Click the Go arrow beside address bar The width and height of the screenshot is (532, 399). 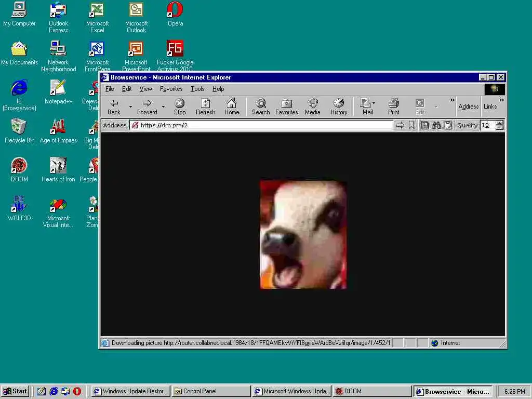click(400, 125)
